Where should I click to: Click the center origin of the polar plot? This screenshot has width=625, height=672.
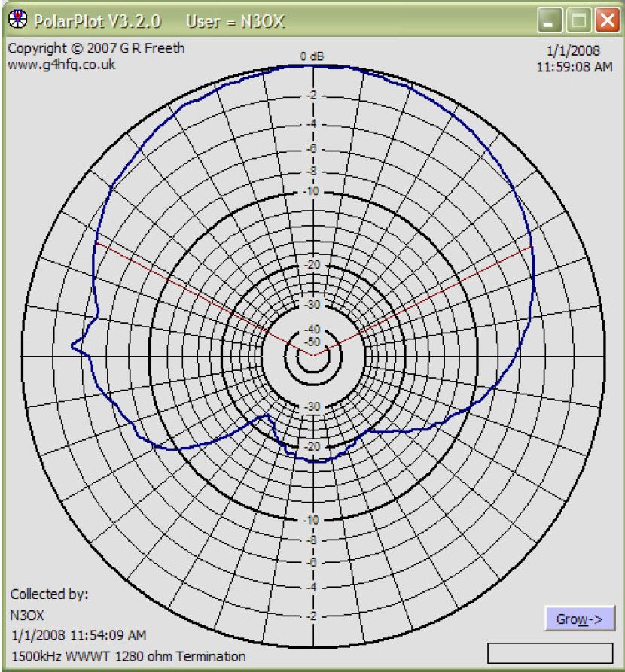[x=312, y=354]
